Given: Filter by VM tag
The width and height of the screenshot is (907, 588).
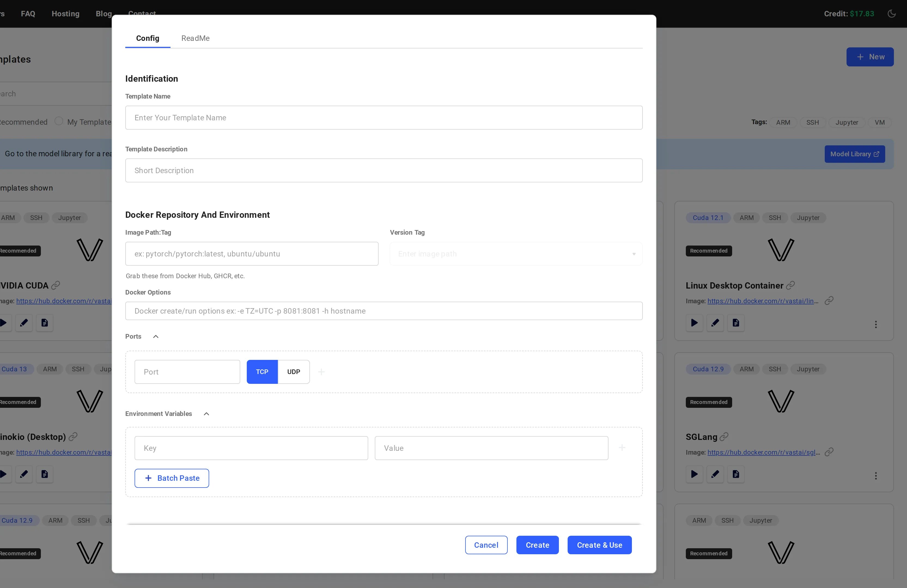Looking at the screenshot, I should [x=879, y=122].
